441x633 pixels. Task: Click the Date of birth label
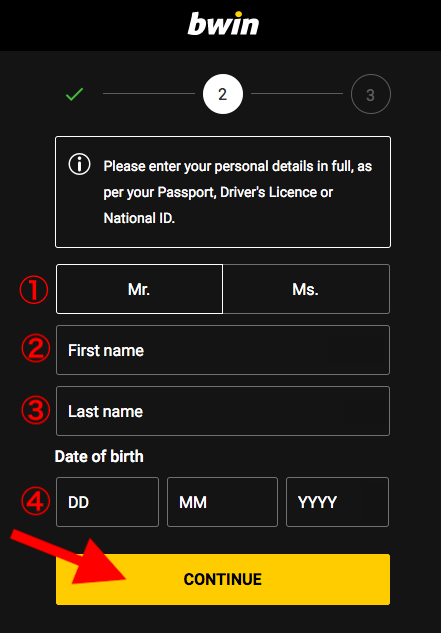(99, 457)
